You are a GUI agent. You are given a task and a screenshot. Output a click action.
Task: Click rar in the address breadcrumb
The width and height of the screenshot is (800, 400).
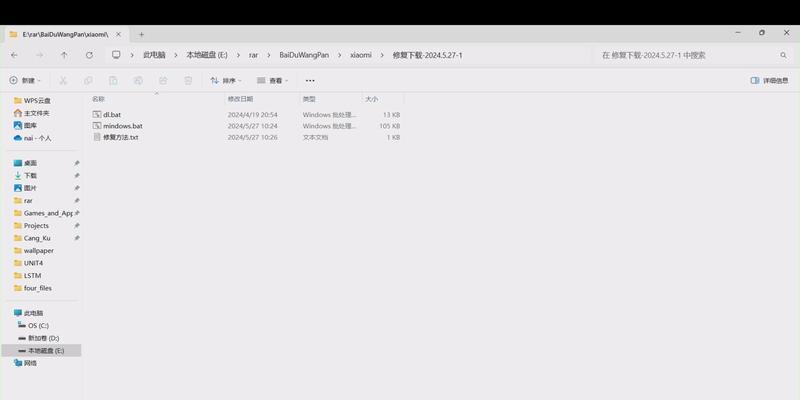pyautogui.click(x=254, y=55)
